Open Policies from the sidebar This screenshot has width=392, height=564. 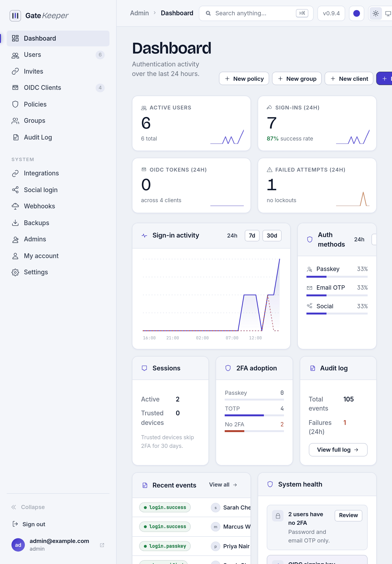click(58, 104)
